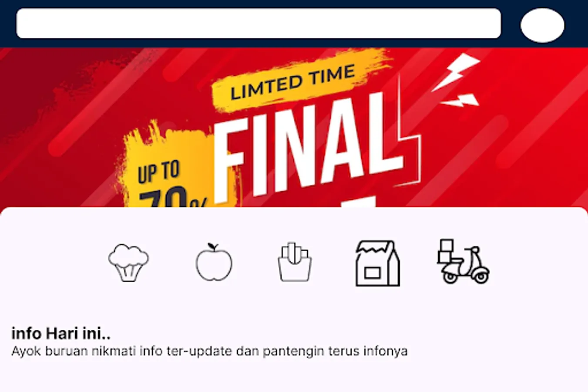
Task: Click the large white lightning bolt
Action: [x=455, y=72]
